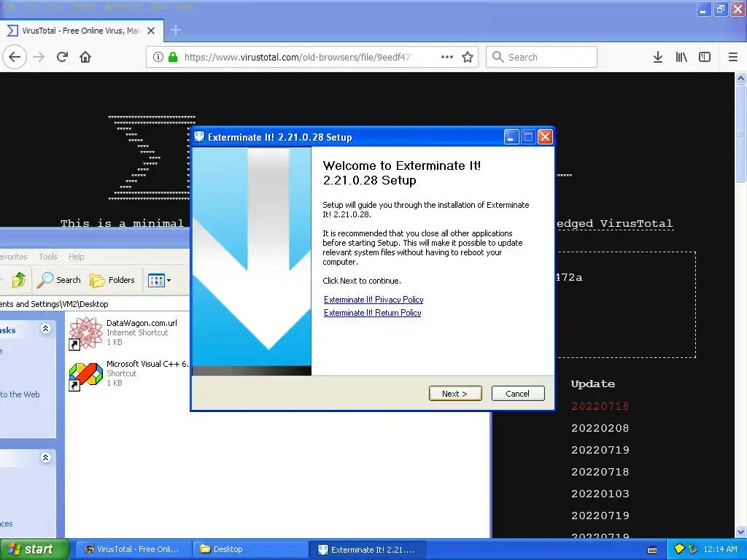Screen dimensions: 747x560
Task: Select DataWagon.com.url shortcut file
Action: point(123,332)
